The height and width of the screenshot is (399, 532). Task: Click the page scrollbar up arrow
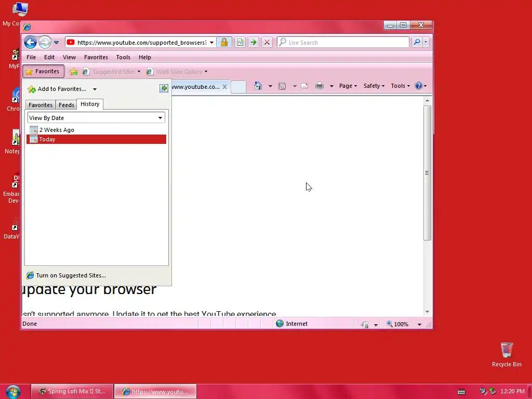tap(427, 100)
